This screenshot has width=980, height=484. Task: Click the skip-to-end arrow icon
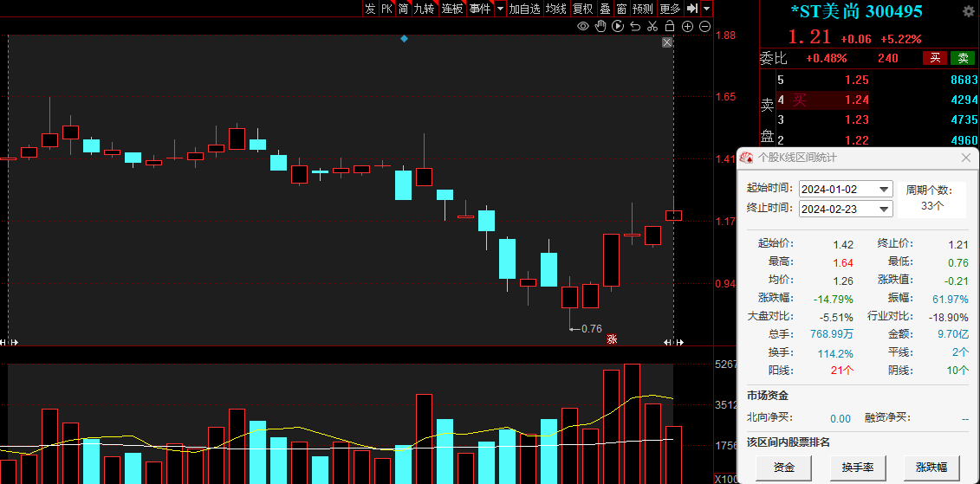691,9
